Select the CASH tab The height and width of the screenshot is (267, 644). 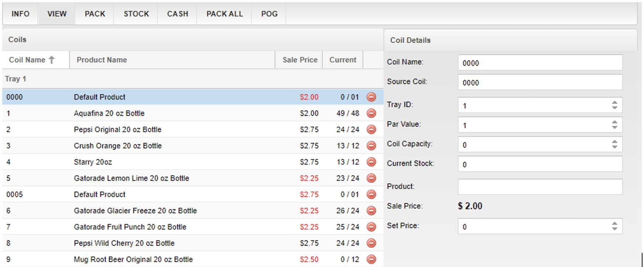(178, 14)
